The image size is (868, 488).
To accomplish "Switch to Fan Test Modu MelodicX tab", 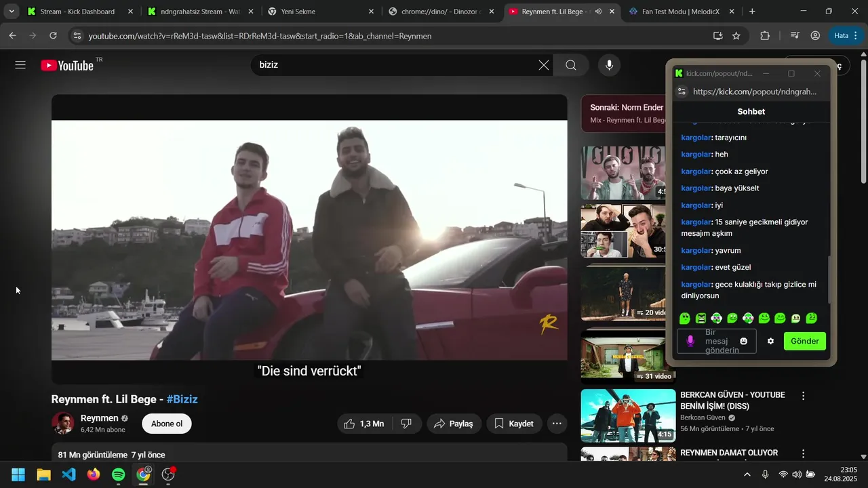I will point(682,12).
